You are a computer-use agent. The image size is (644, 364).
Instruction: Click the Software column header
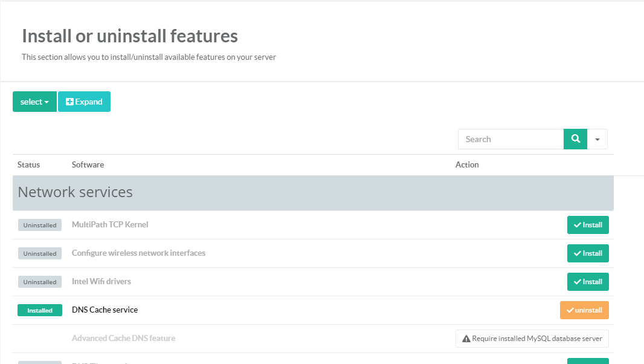pos(88,164)
